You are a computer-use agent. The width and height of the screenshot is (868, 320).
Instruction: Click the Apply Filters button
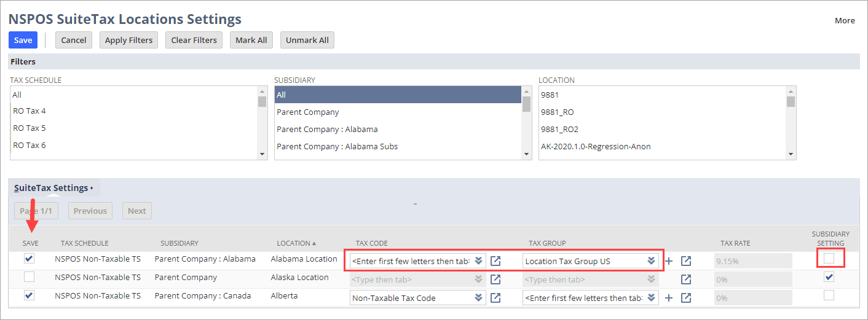(x=128, y=40)
